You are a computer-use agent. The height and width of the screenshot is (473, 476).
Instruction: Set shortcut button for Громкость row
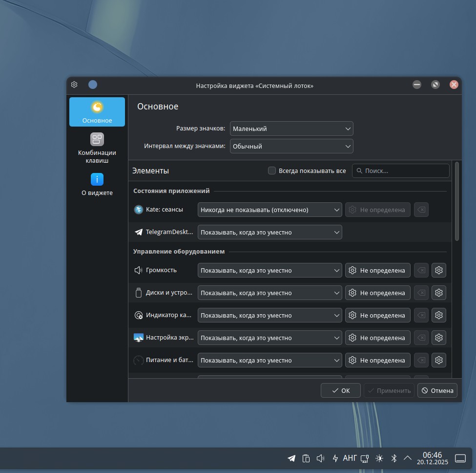pos(377,270)
